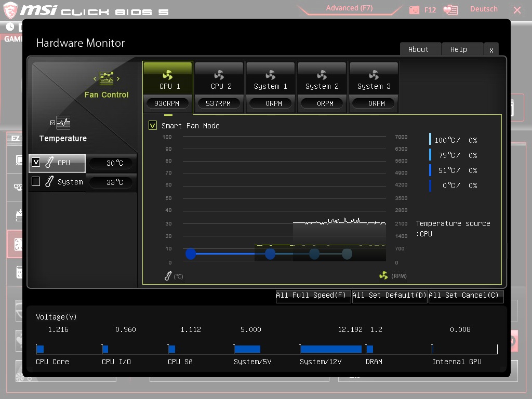
Task: Close Click BIOS 5 with red X
Action: point(517,10)
